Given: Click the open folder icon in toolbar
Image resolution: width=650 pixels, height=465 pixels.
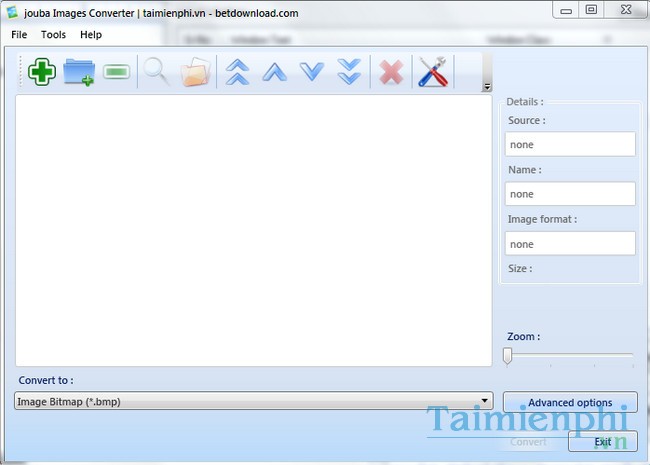Looking at the screenshot, I should (195, 72).
